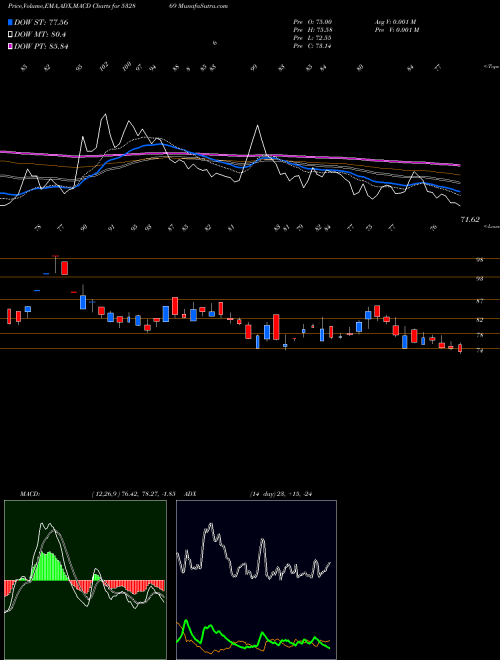Select the 'DOW ST: 77.56' legend label
The height and width of the screenshot is (660, 500).
point(41,22)
